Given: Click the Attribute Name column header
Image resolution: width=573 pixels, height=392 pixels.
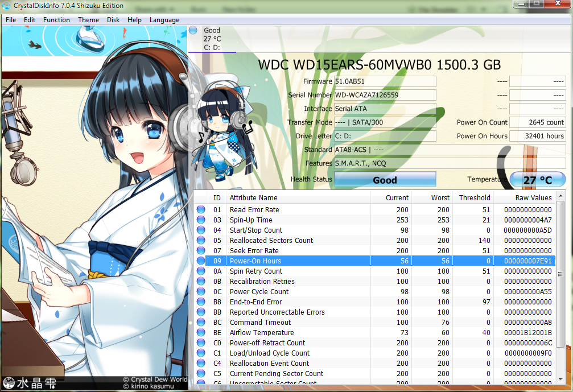Looking at the screenshot, I should click(298, 197).
